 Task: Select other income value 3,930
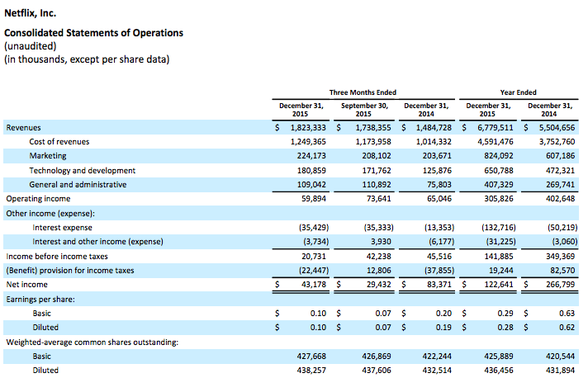pyautogui.click(x=381, y=242)
